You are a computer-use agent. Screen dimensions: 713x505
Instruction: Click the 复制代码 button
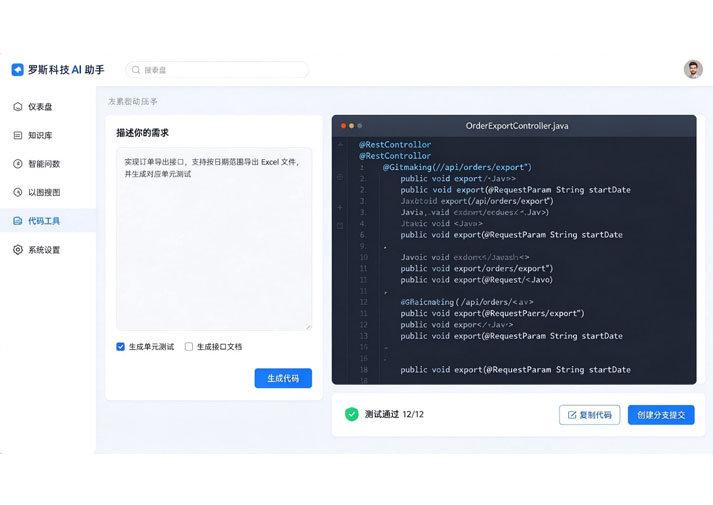(590, 415)
